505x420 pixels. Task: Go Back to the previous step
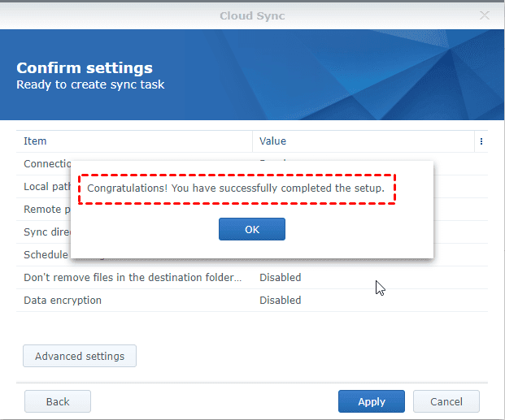coord(58,401)
